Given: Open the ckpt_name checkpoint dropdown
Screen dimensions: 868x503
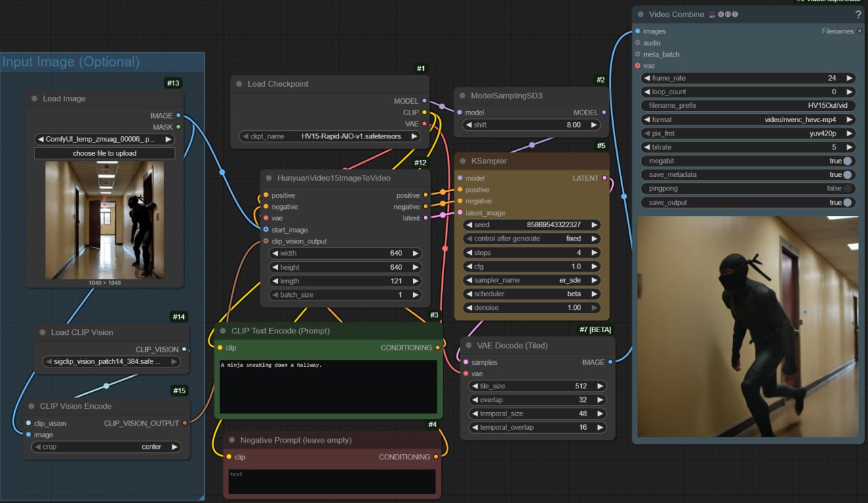Looking at the screenshot, I should tap(329, 136).
